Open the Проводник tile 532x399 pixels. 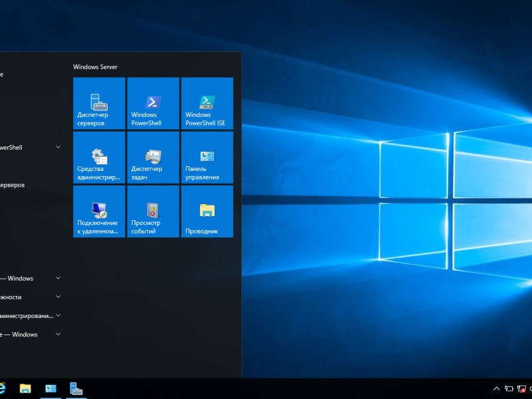(207, 211)
